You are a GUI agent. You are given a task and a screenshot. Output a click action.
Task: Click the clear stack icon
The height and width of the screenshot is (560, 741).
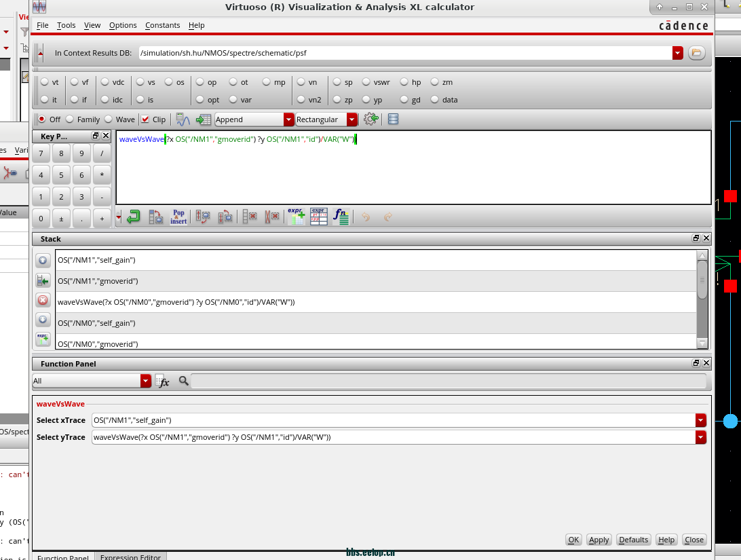271,217
